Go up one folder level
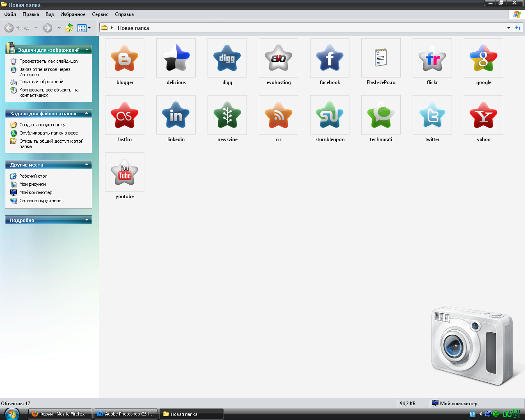Viewport: 525px width, 420px height. 69,28
